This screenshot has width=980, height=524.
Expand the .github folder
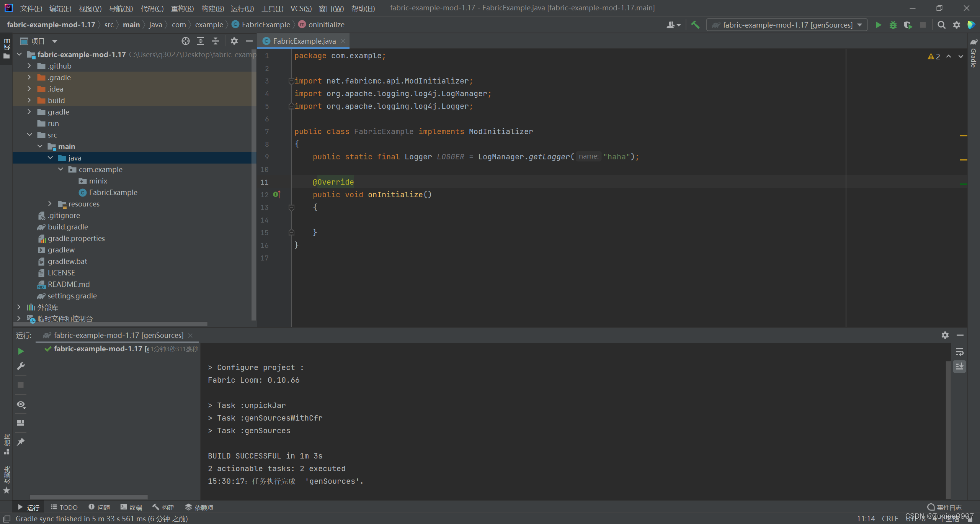click(x=29, y=66)
